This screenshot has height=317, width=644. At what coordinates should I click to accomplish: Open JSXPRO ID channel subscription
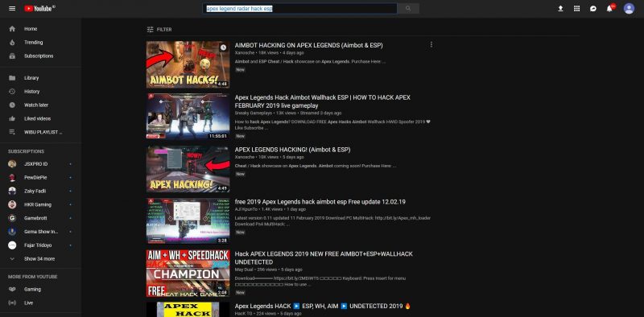[x=41, y=164]
